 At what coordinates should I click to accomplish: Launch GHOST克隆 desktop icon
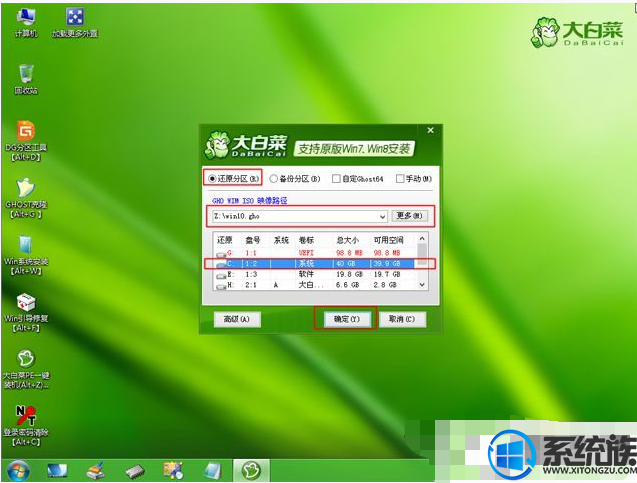26,198
